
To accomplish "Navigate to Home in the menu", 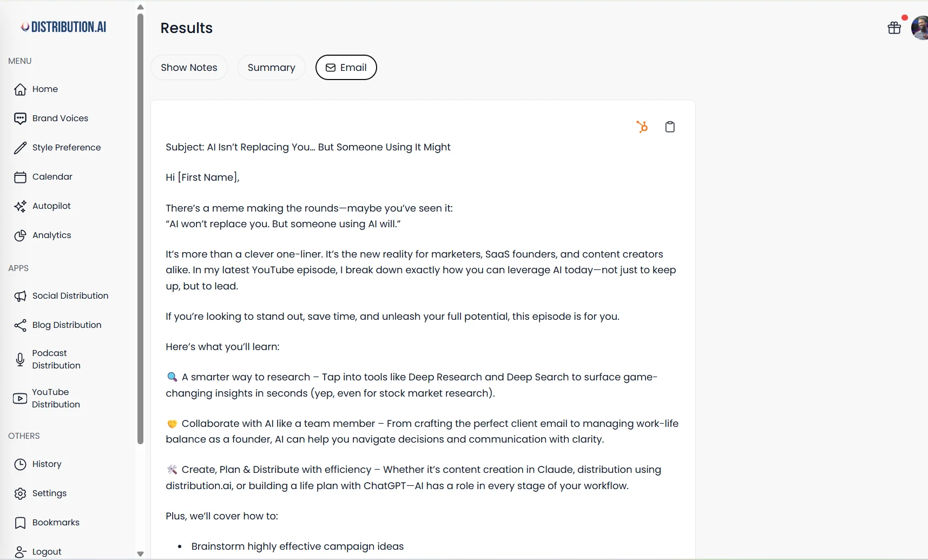I will point(44,89).
